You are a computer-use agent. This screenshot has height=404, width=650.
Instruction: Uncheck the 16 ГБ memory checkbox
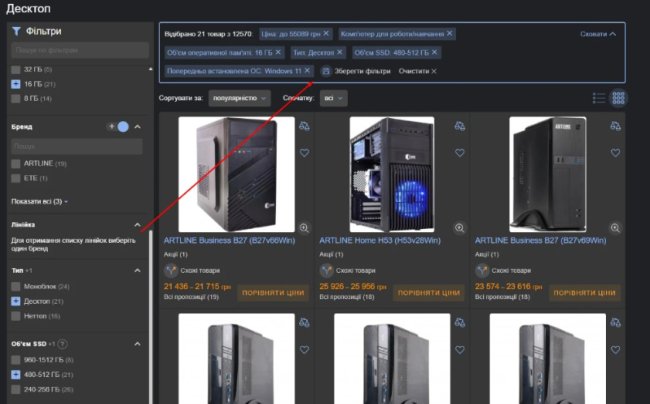[x=16, y=84]
